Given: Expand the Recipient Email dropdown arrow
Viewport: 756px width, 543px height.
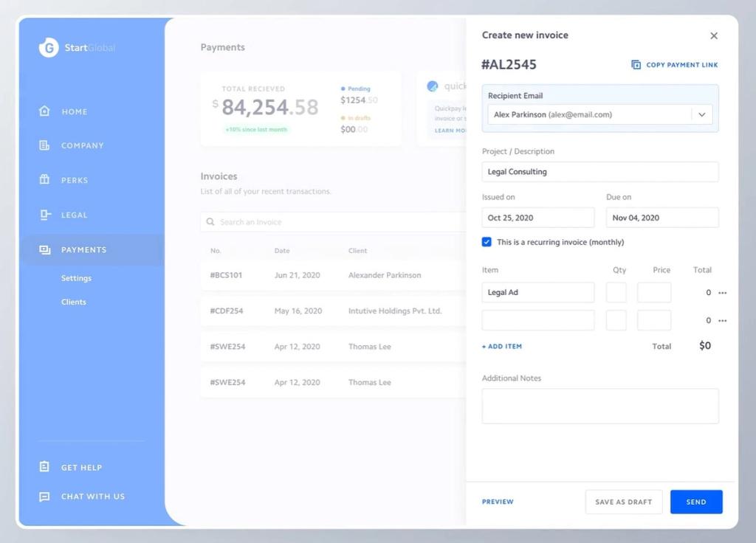Looking at the screenshot, I should click(702, 114).
